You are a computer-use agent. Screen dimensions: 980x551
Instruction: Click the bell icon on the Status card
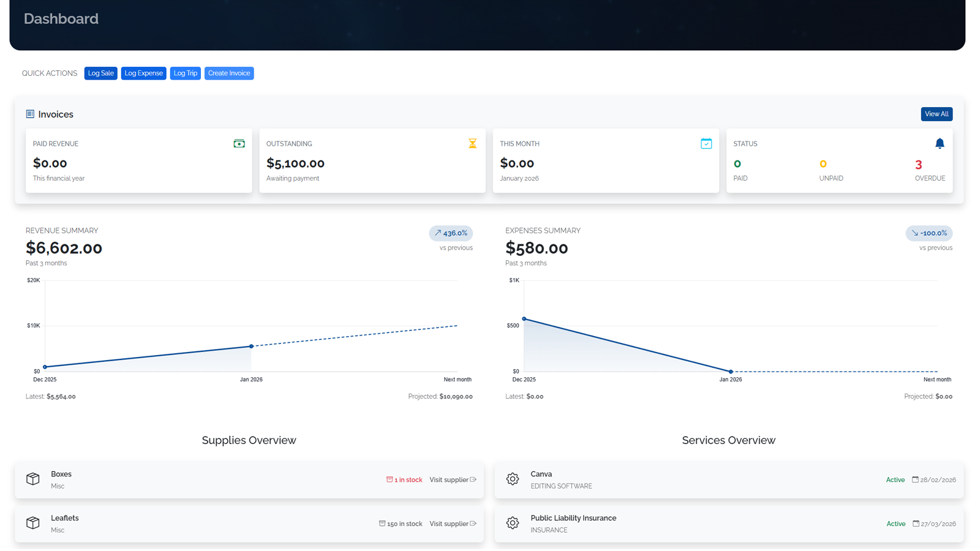[x=940, y=143]
